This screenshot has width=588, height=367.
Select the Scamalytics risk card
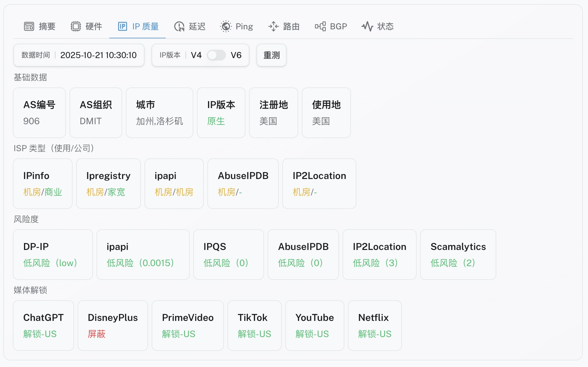pyautogui.click(x=458, y=254)
